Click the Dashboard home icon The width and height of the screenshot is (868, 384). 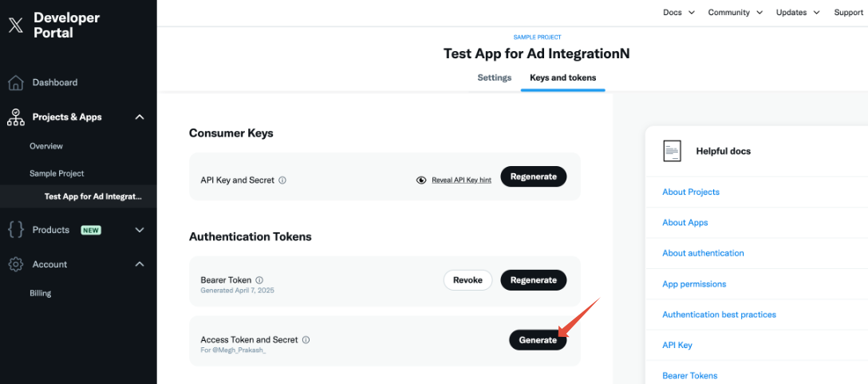[x=16, y=82]
